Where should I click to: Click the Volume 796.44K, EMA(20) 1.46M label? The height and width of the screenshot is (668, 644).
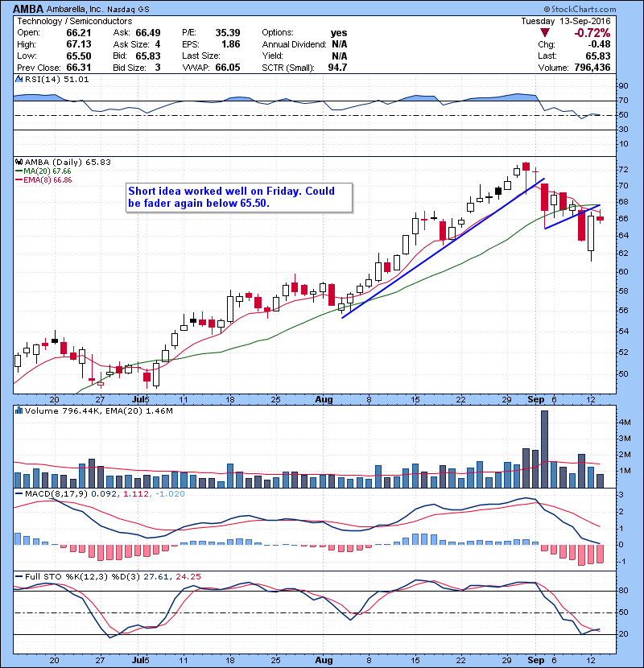(x=99, y=410)
